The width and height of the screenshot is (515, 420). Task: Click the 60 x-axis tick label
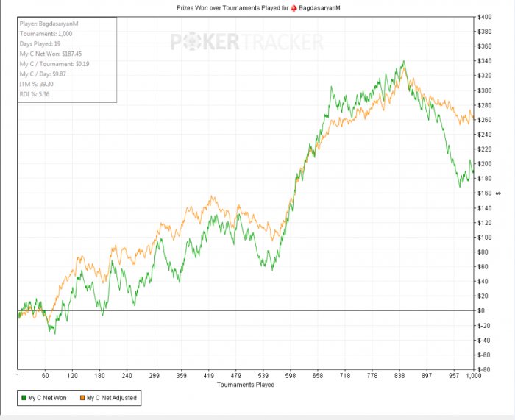46,376
